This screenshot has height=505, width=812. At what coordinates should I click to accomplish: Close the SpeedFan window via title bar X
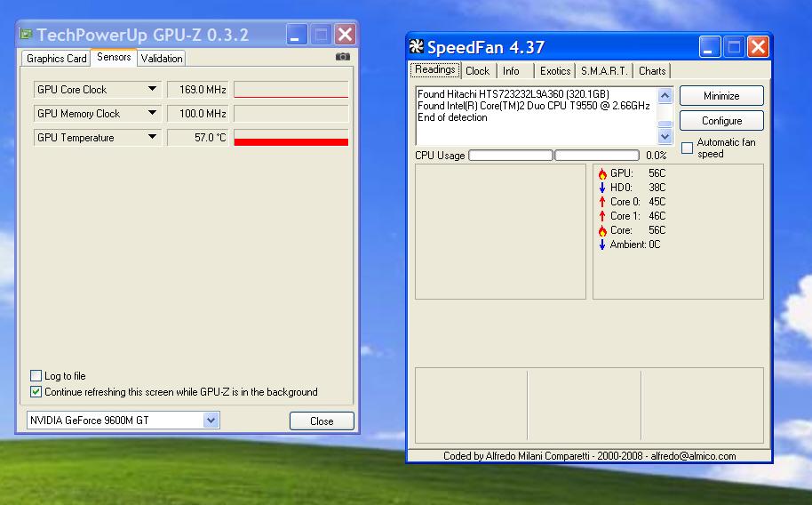758,47
